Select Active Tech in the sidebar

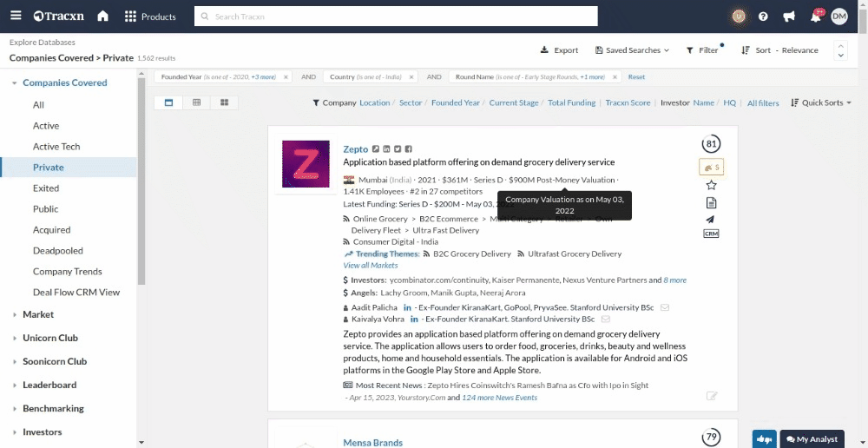pyautogui.click(x=56, y=147)
